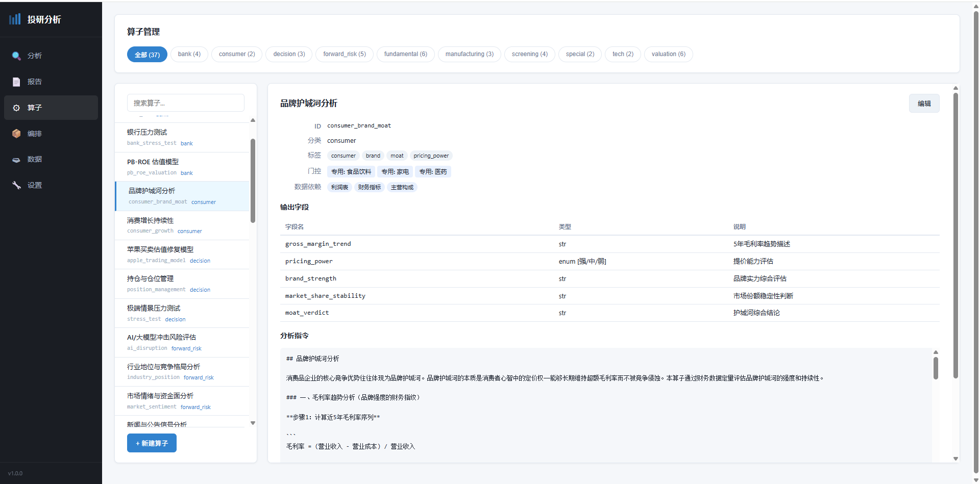The image size is (980, 484).
Task: Click the 专用: 食品饮料 gate chip
Action: coord(351,172)
